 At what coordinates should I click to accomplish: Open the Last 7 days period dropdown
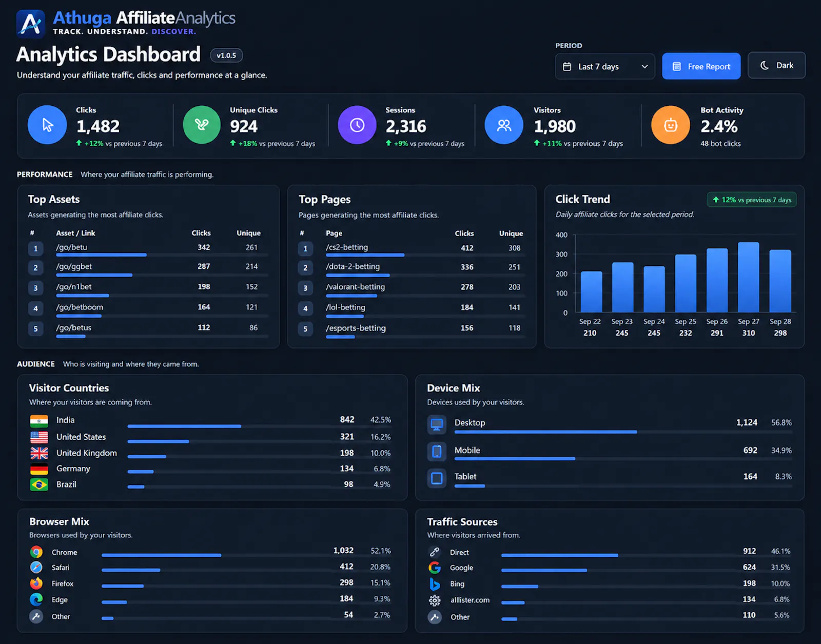(605, 67)
